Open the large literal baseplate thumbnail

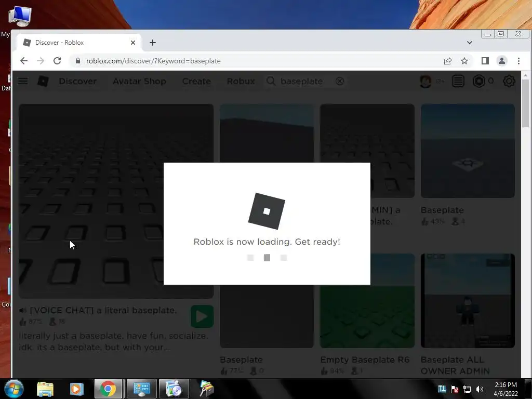116,201
